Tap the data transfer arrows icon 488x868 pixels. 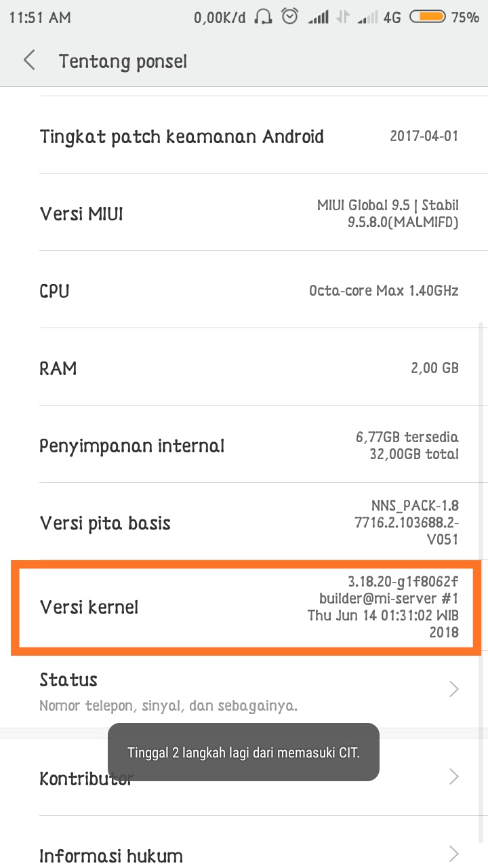344,18
